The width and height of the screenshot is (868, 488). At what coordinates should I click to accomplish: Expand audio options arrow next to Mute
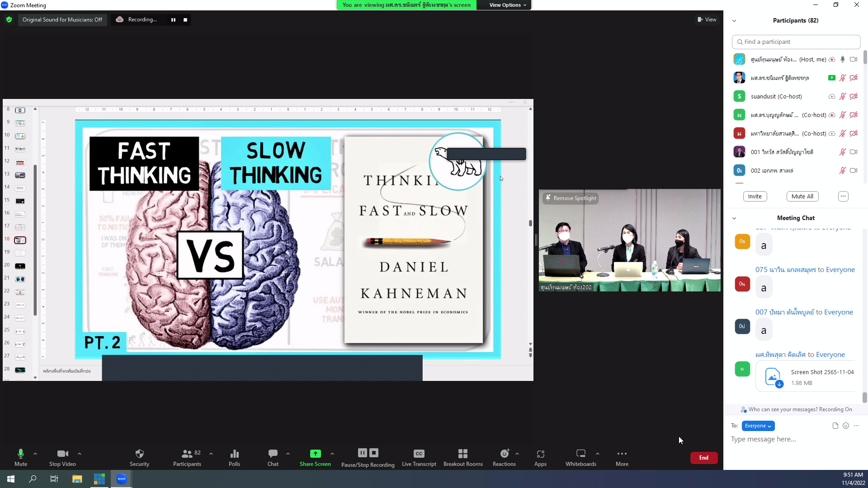(35, 454)
